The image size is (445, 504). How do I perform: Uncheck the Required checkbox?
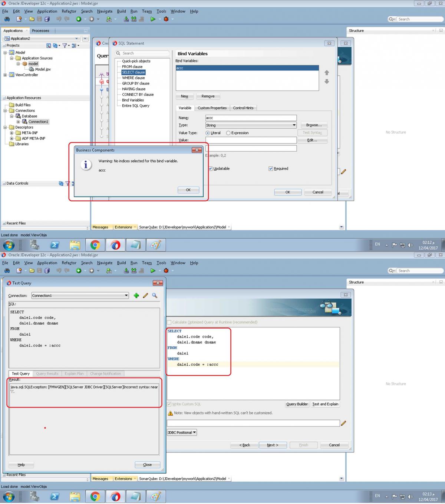pos(271,169)
